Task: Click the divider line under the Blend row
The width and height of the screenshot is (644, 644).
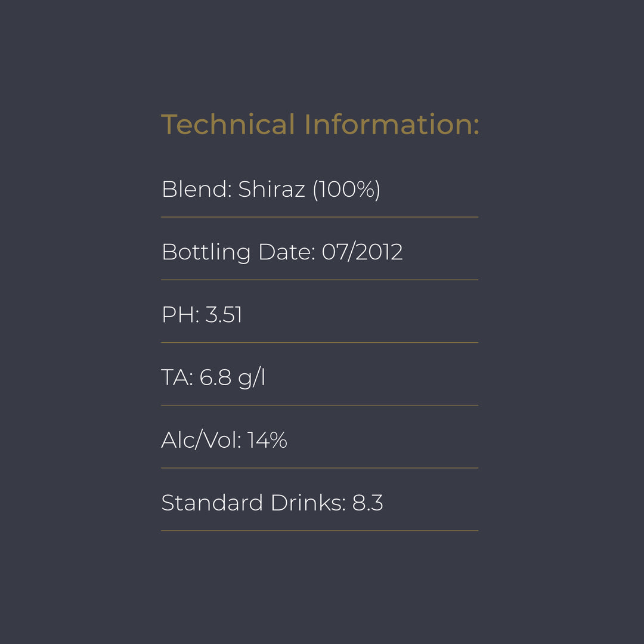Action: [320, 217]
